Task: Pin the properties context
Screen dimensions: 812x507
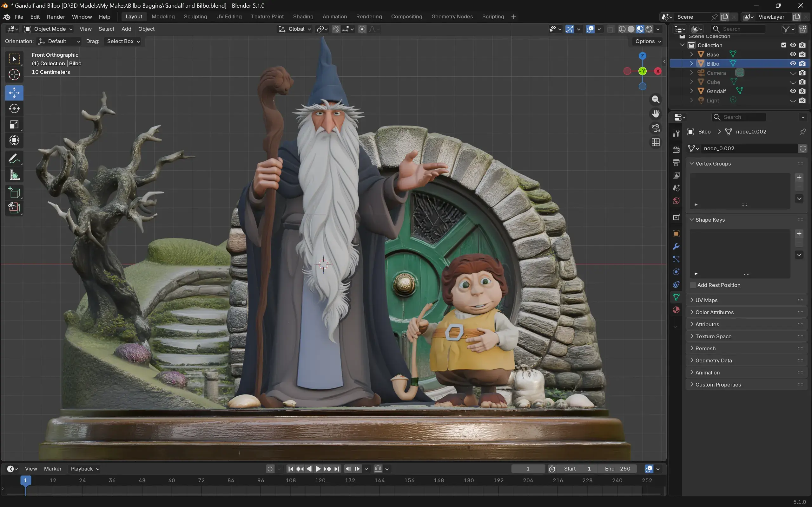Action: (x=802, y=132)
